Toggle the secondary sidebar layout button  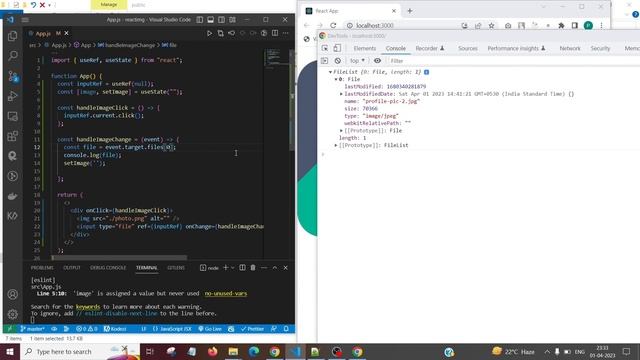click(x=221, y=20)
